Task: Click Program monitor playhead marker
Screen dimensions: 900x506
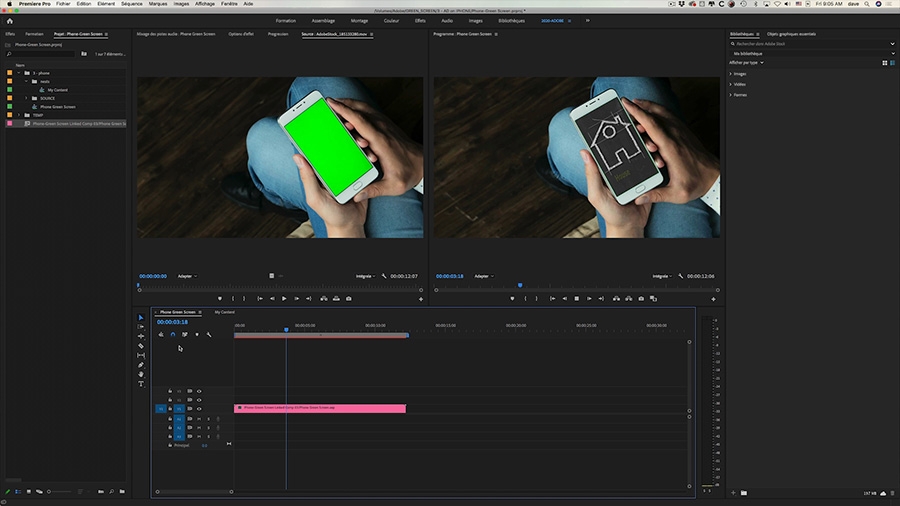Action: [x=520, y=285]
